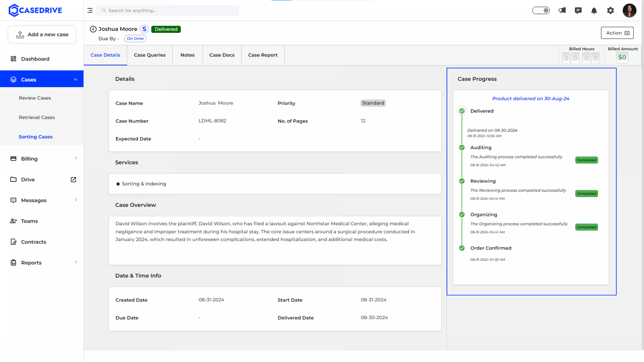Image resolution: width=644 pixels, height=362 pixels.
Task: Go back using the arrow beside Joshua Moore
Action: [x=93, y=29]
